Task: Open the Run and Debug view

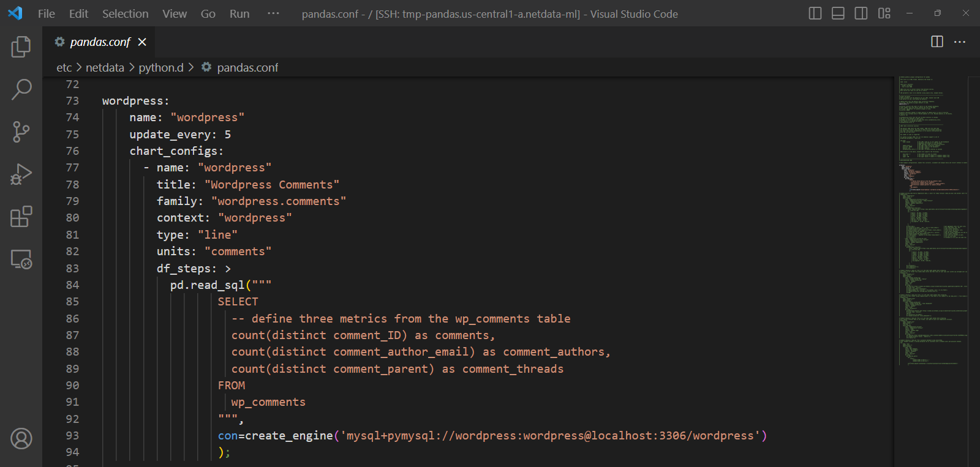Action: pos(21,174)
